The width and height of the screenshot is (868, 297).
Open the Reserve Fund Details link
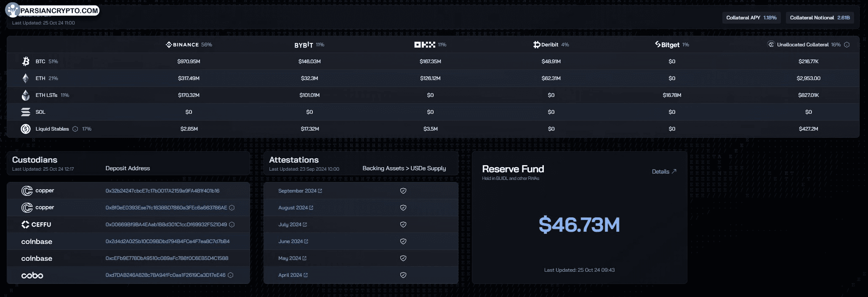[x=664, y=171]
